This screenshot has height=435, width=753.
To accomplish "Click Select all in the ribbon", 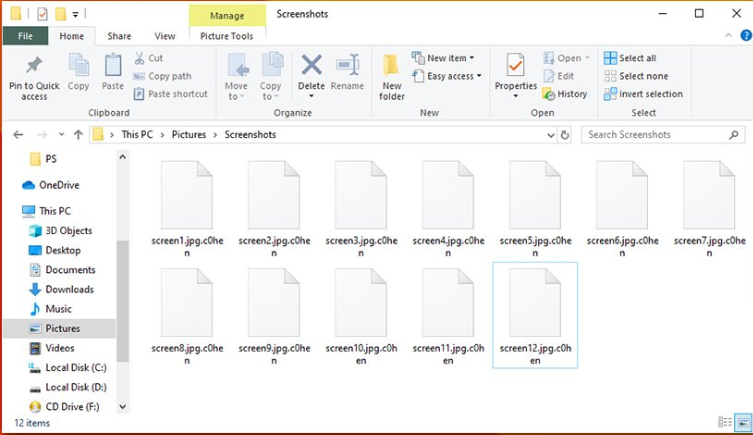I will click(630, 58).
